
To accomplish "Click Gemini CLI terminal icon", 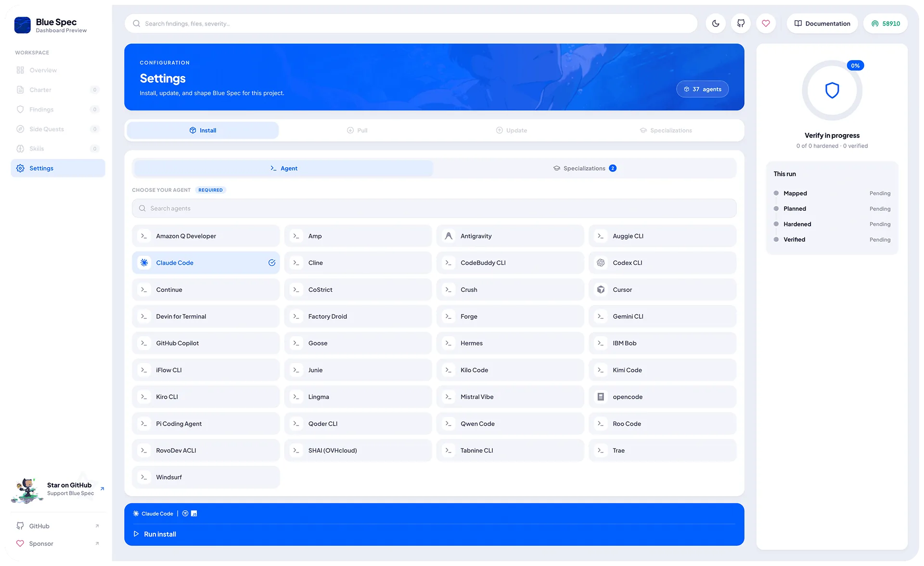I will (x=601, y=316).
